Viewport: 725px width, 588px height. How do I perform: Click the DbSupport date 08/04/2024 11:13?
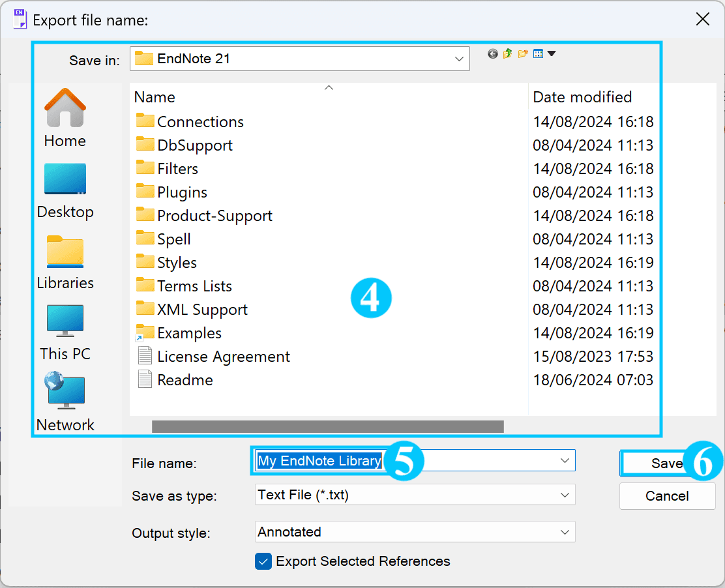(x=593, y=145)
